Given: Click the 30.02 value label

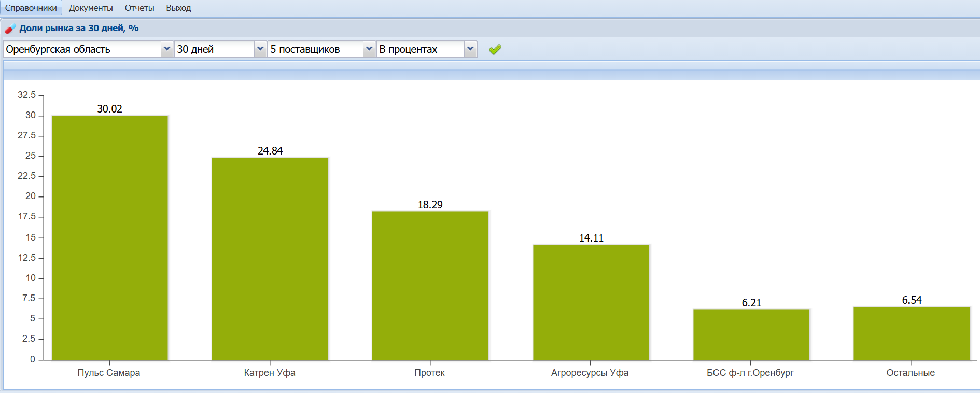Looking at the screenshot, I should point(110,109).
